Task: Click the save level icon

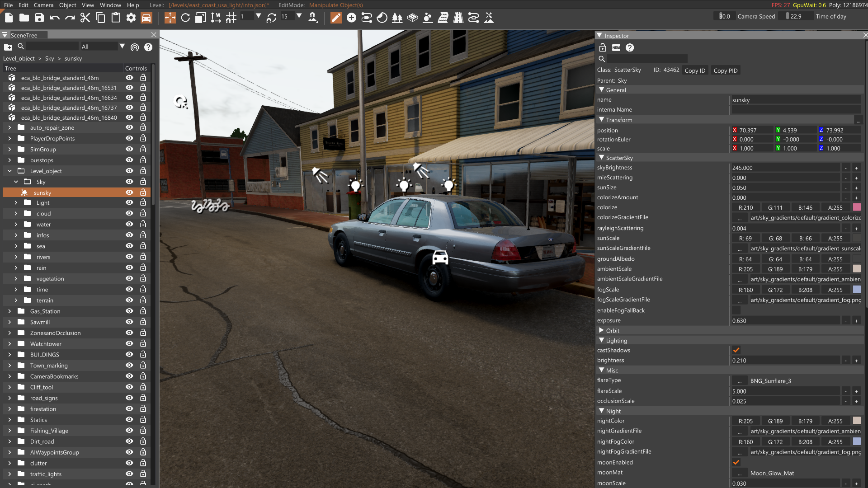Action: pyautogui.click(x=39, y=18)
